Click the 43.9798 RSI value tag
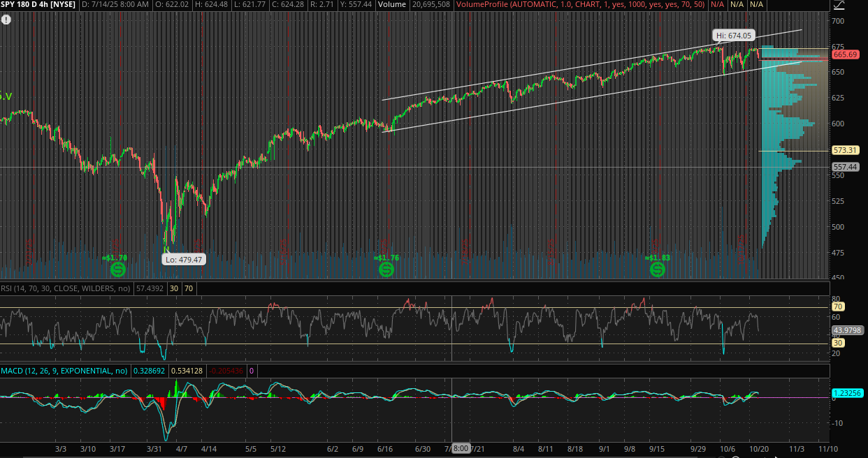The image size is (868, 458). click(847, 330)
